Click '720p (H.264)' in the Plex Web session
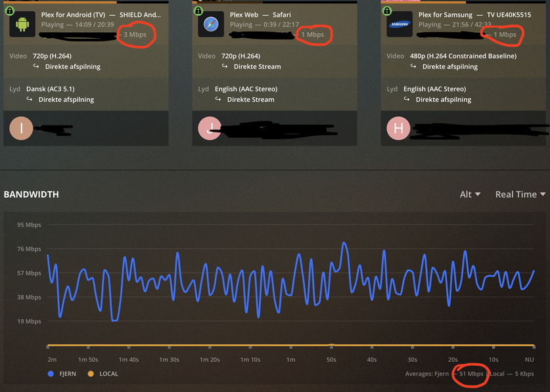550x392 pixels. tap(241, 56)
